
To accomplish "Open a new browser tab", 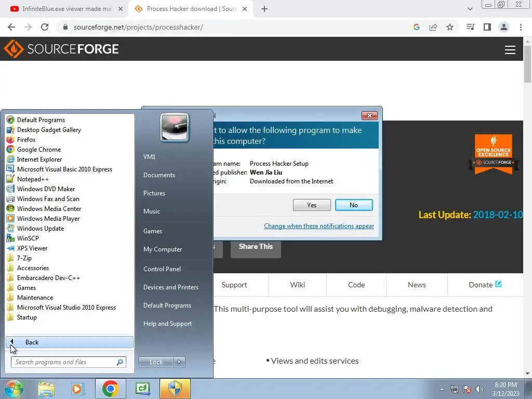I will (264, 9).
